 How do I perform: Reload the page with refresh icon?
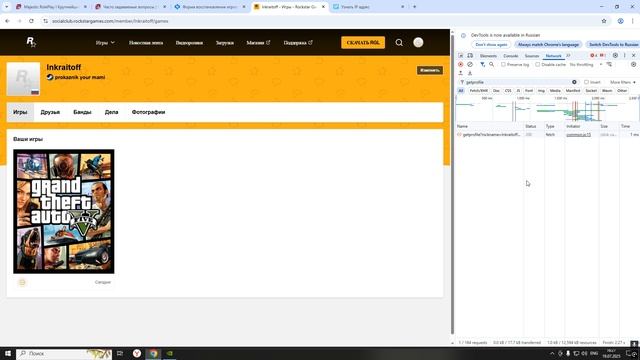click(31, 21)
